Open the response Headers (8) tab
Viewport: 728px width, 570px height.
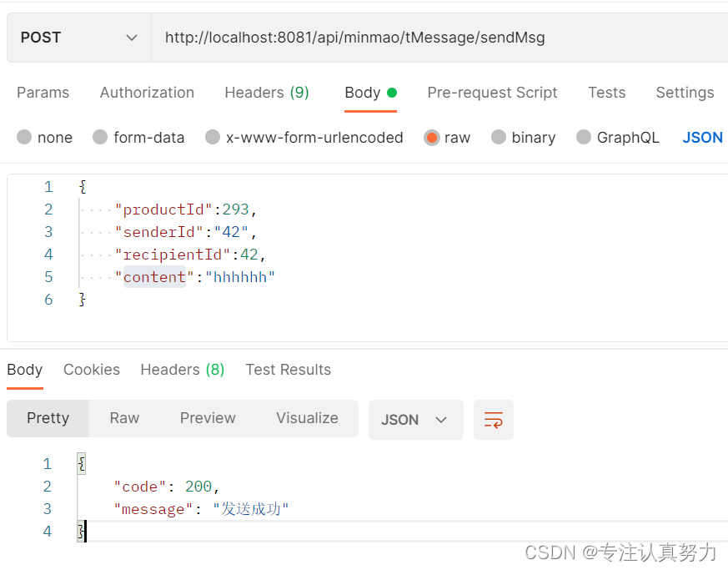[183, 370]
